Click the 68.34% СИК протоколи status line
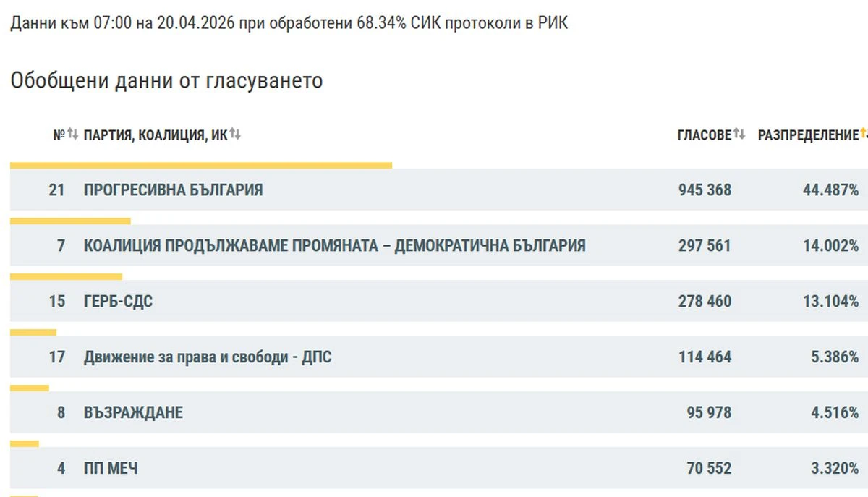 (x=289, y=23)
